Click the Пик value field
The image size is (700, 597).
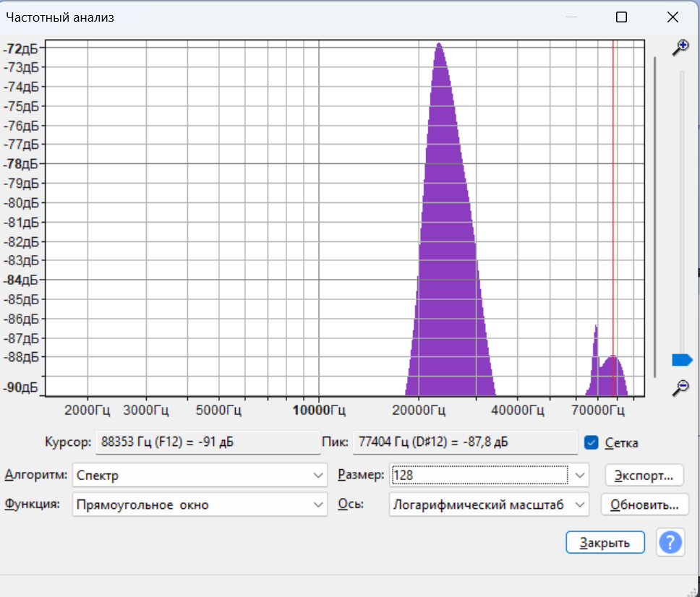pos(465,442)
